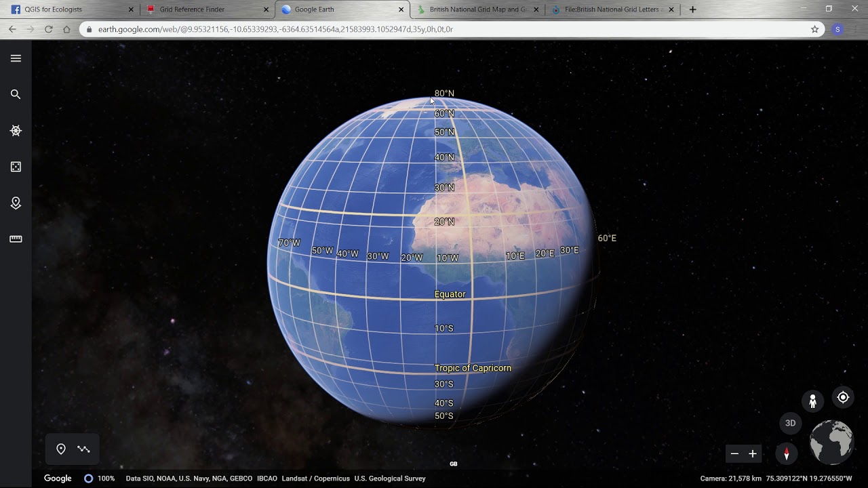Click the 80°N latitude label
This screenshot has height=488, width=868.
(444, 94)
